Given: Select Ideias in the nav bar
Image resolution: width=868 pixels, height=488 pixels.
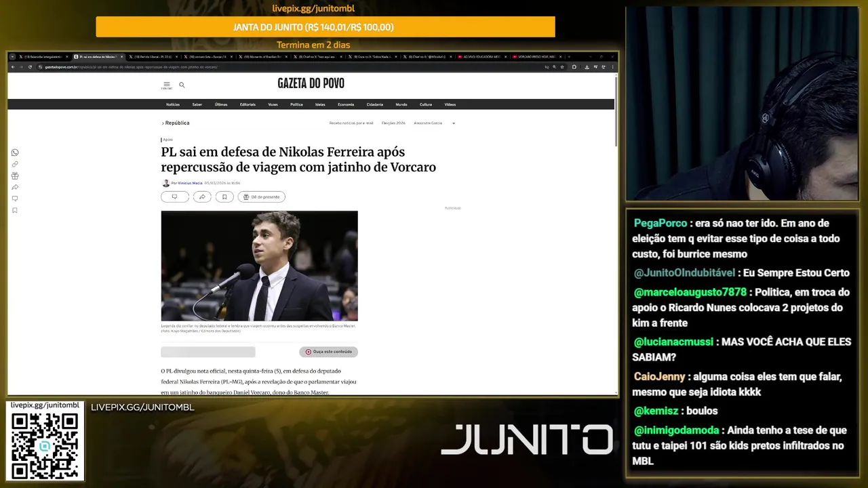Looking at the screenshot, I should tap(320, 104).
